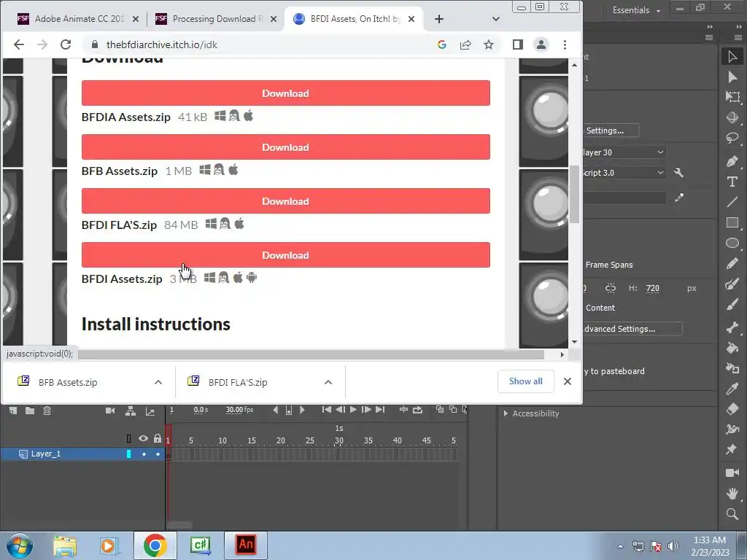Image resolution: width=747 pixels, height=560 pixels.
Task: Delete layer with timeline trash icon
Action: point(47,411)
